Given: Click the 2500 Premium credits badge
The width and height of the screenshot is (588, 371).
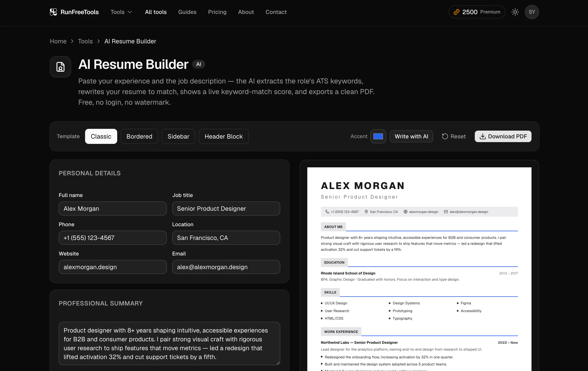Looking at the screenshot, I should click(x=477, y=12).
